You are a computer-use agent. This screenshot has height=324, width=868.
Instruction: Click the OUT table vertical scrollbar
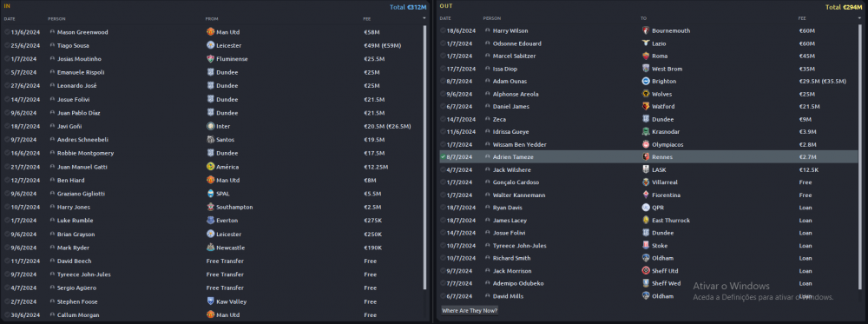click(x=860, y=157)
